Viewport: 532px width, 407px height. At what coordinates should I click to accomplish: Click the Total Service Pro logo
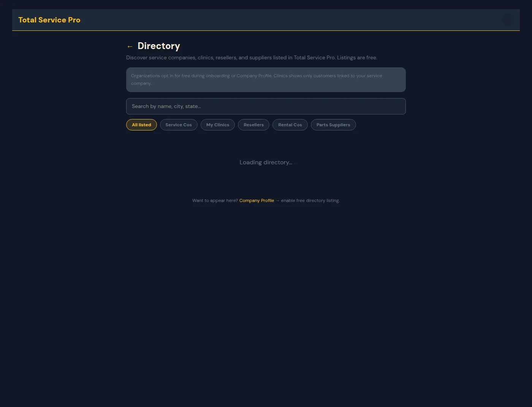(x=49, y=20)
